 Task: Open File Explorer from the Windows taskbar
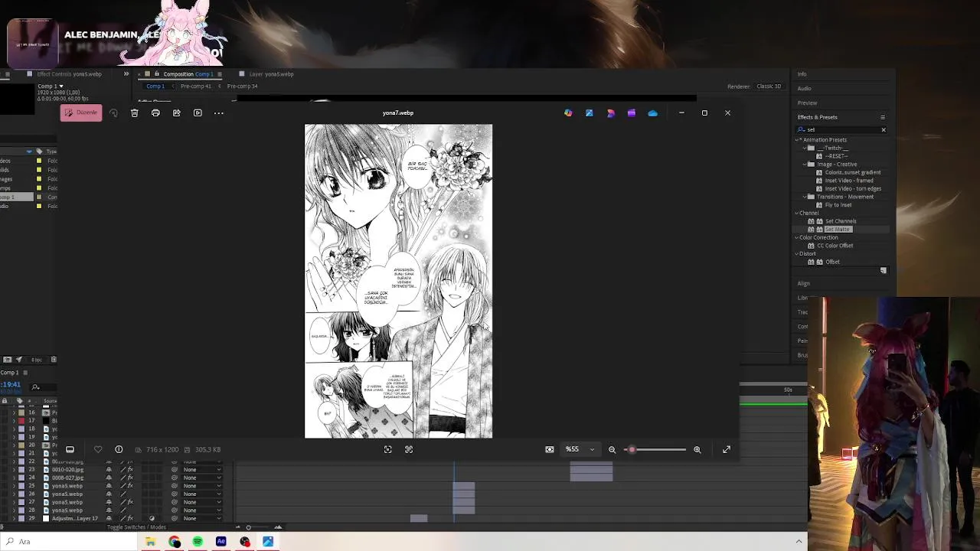pyautogui.click(x=151, y=542)
